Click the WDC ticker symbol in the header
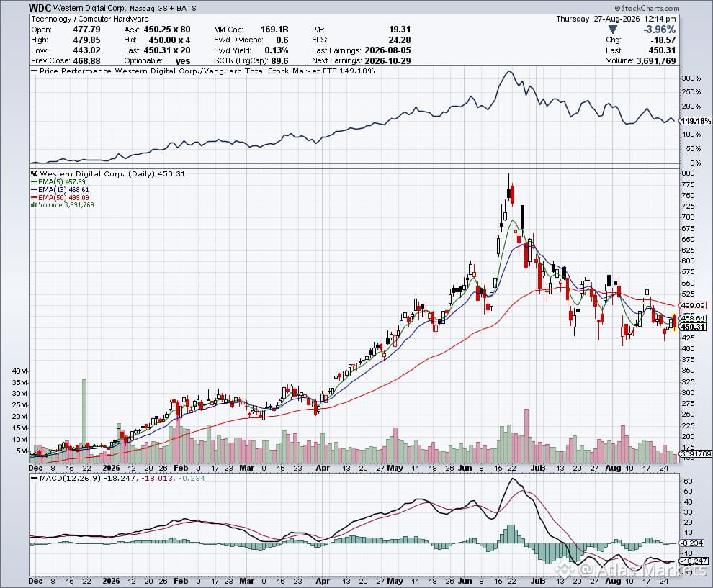Viewport: 713px width, 588px height. [40, 8]
